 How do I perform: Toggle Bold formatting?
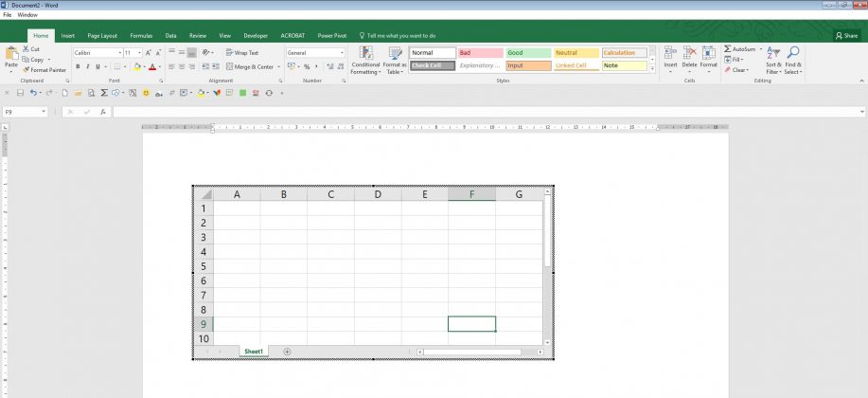tap(78, 66)
